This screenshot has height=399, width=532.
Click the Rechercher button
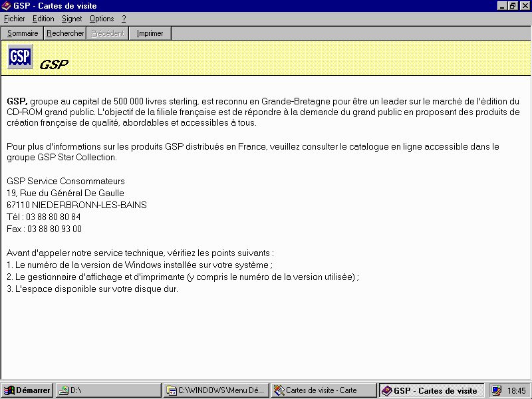(65, 33)
